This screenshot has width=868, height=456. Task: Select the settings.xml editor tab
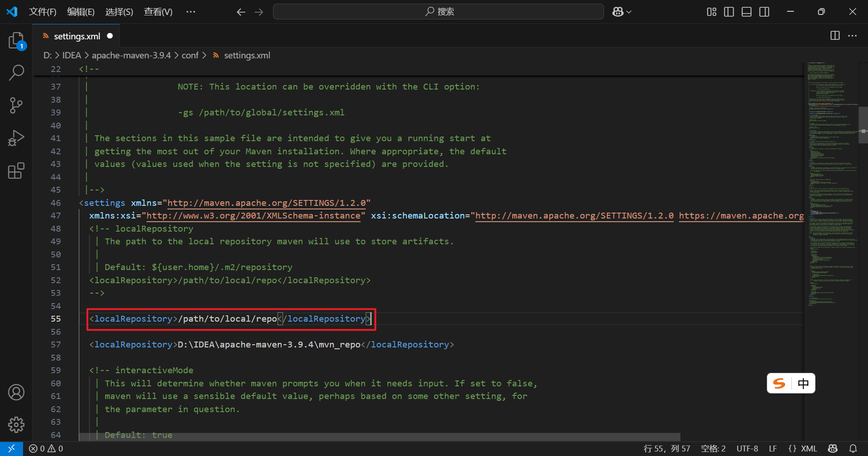pos(77,36)
